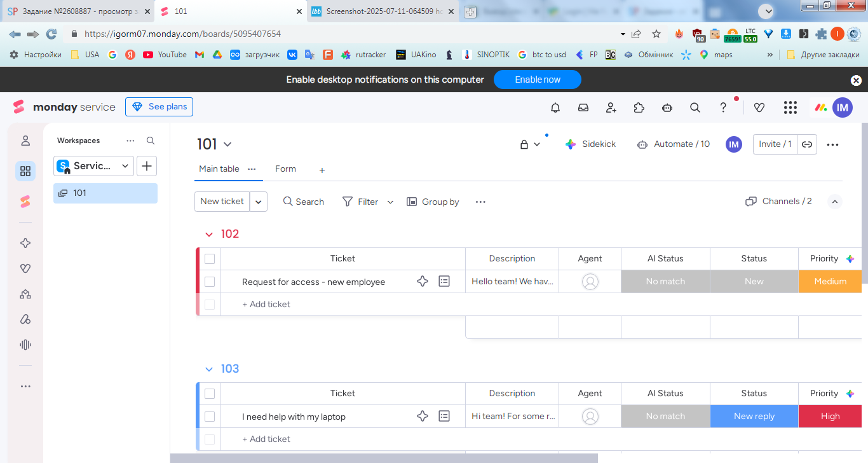Click the Enable now button
The width and height of the screenshot is (868, 463).
click(x=538, y=79)
